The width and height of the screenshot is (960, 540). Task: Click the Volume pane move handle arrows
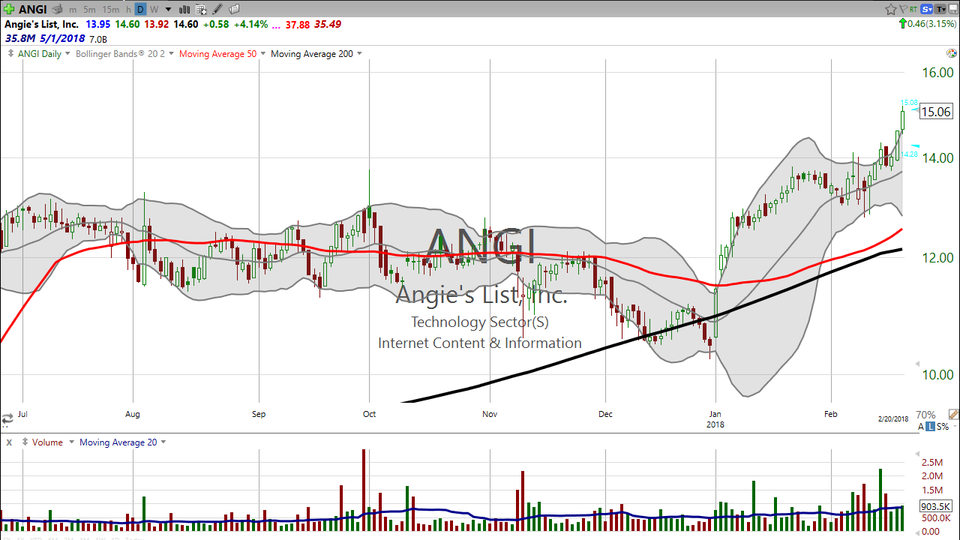(25, 442)
